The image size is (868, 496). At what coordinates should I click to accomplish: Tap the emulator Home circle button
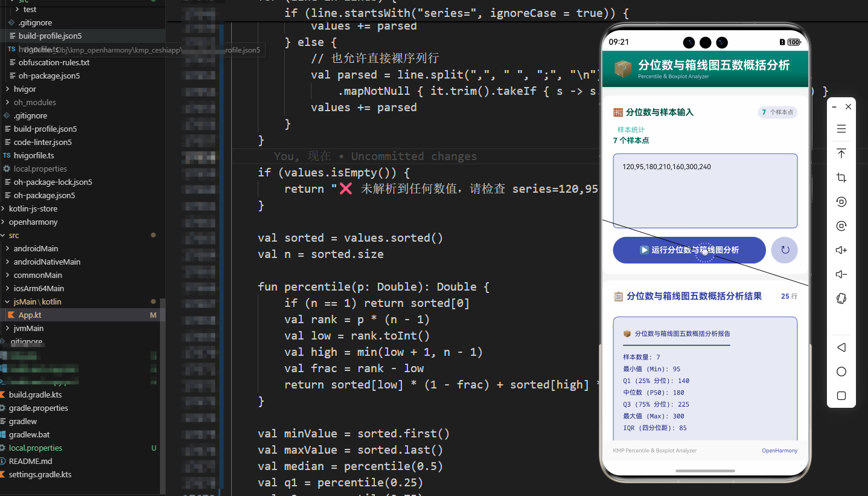point(841,372)
